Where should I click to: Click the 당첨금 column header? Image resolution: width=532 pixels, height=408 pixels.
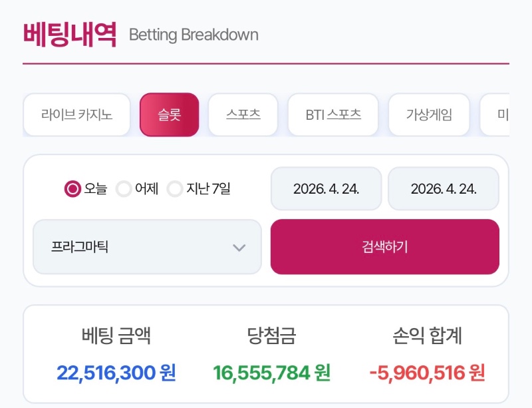(269, 337)
